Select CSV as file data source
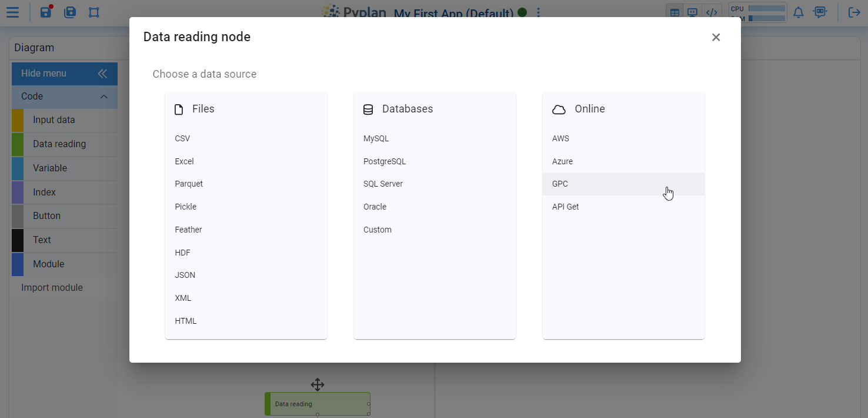The height and width of the screenshot is (418, 868). tap(182, 138)
